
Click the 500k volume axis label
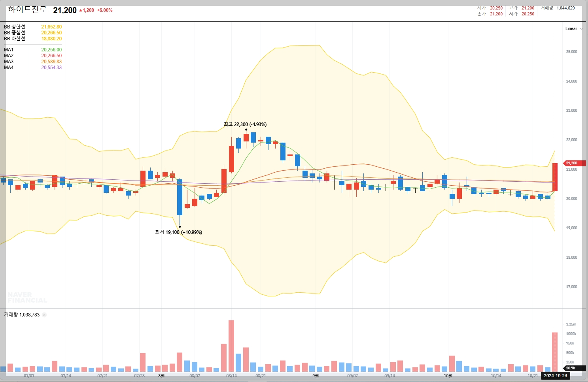coord(570,353)
